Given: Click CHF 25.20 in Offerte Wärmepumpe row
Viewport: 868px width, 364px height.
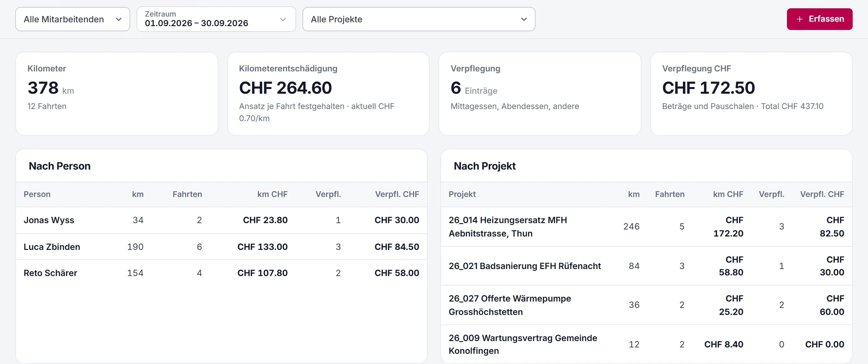Looking at the screenshot, I should [731, 305].
